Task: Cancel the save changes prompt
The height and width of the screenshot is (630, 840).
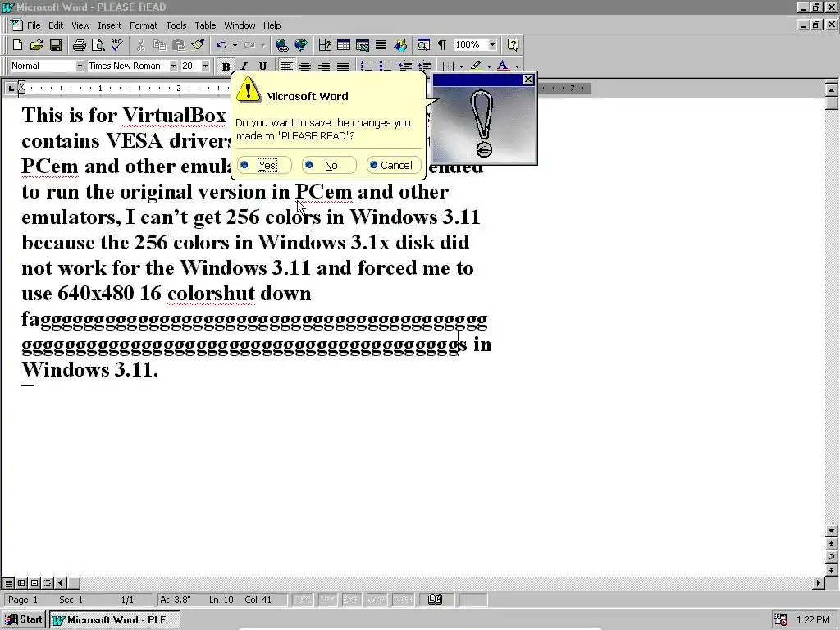Action: 394,165
